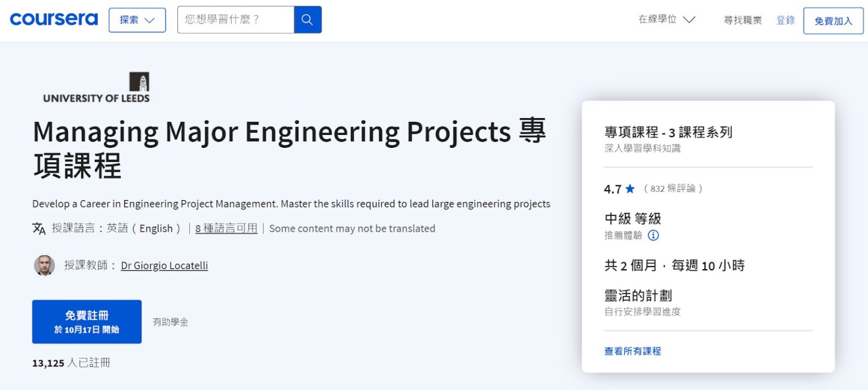The image size is (868, 390).
Task: Click inside the 您想學習什麼 search field
Action: pyautogui.click(x=235, y=20)
